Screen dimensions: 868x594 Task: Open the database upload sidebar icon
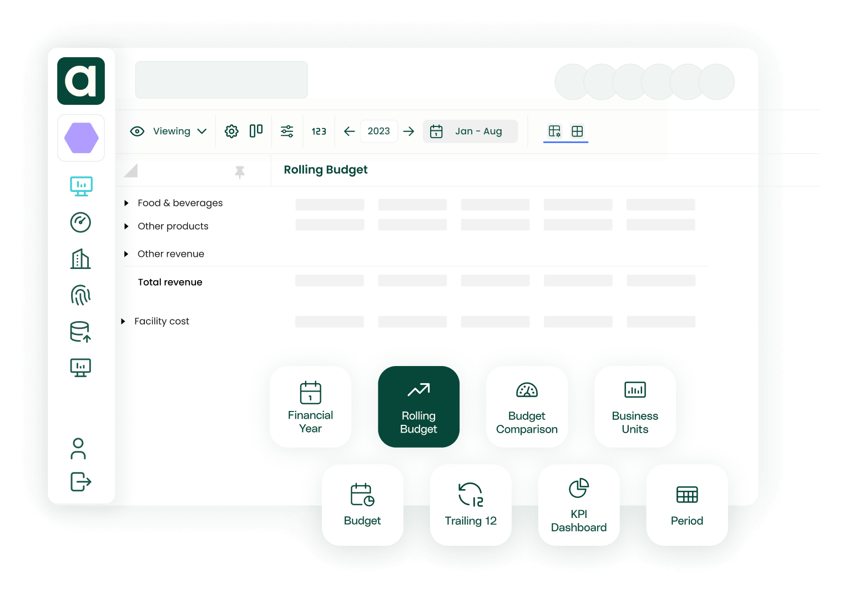click(80, 332)
